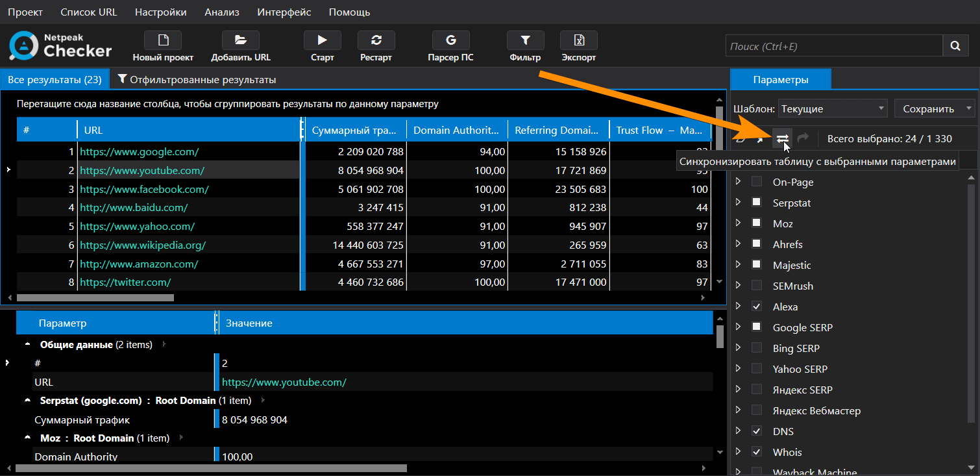Viewport: 980px width, 476px height.
Task: Click the Рестарт refresh icon
Action: [x=376, y=41]
